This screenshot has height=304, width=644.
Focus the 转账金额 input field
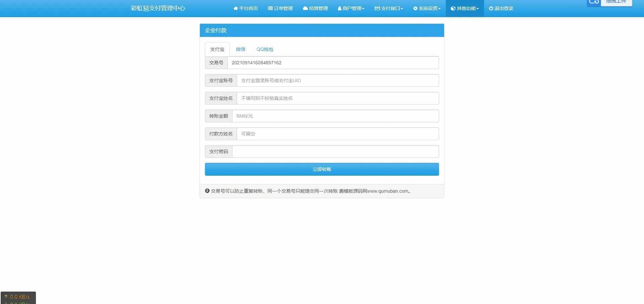(335, 116)
